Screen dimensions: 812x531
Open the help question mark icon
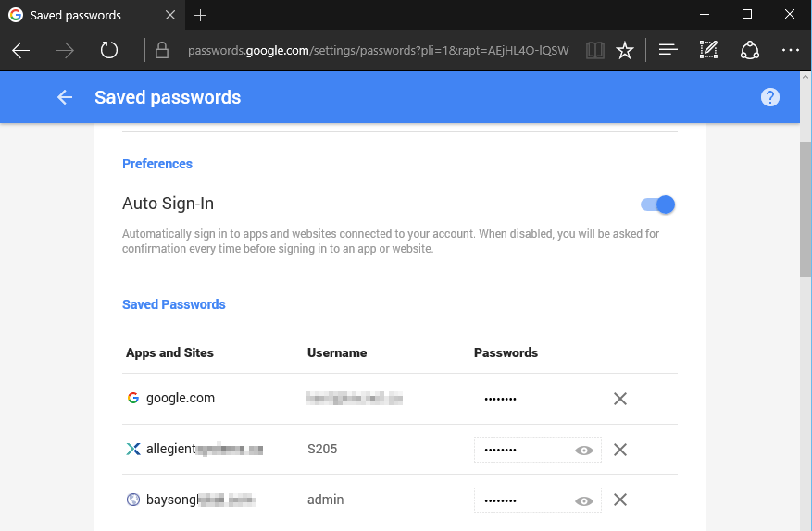769,97
